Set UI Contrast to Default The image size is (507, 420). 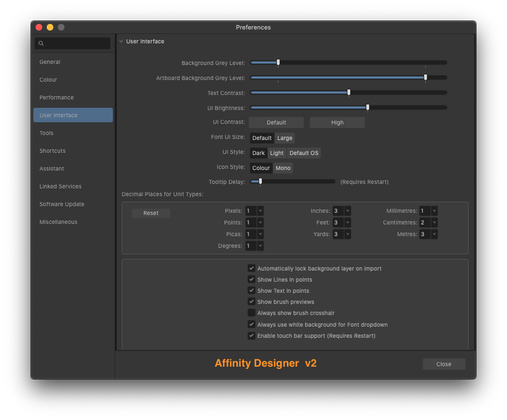(276, 122)
